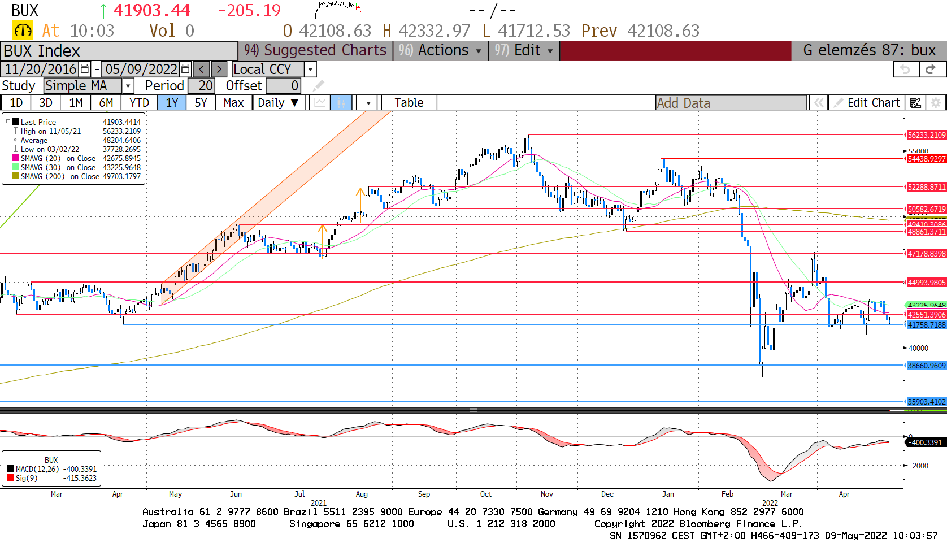Open the Simple MA study dropdown arrow

[x=128, y=86]
